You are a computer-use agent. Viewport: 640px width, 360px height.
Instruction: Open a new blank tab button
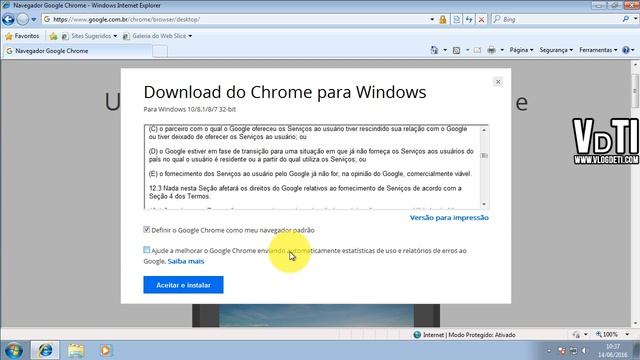[x=160, y=51]
